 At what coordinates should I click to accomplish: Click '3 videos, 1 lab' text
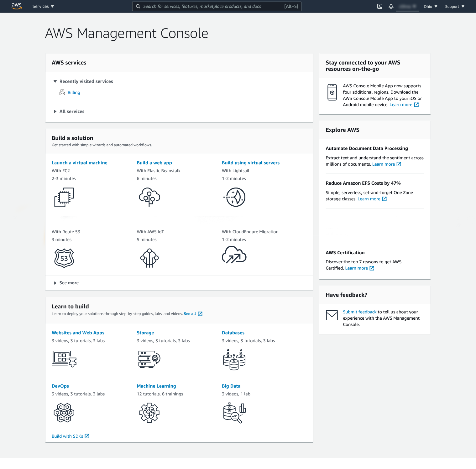coord(236,394)
